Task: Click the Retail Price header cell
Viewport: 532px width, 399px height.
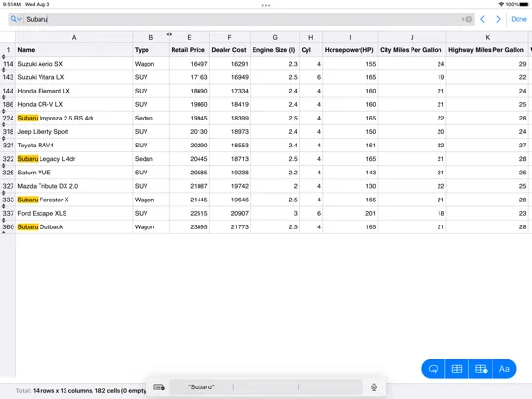Action: [x=189, y=50]
